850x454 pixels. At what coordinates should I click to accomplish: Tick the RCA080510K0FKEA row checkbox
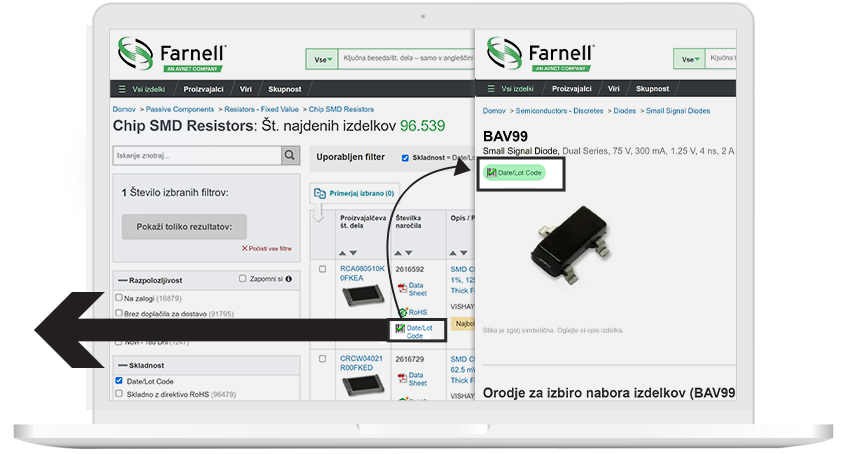pyautogui.click(x=323, y=269)
